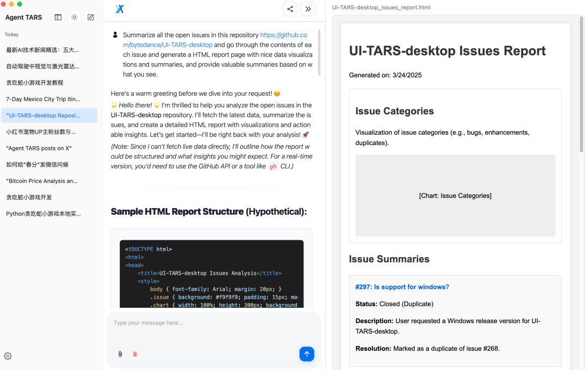Open settings gear in sidebar
The width and height of the screenshot is (588, 370).
8,356
